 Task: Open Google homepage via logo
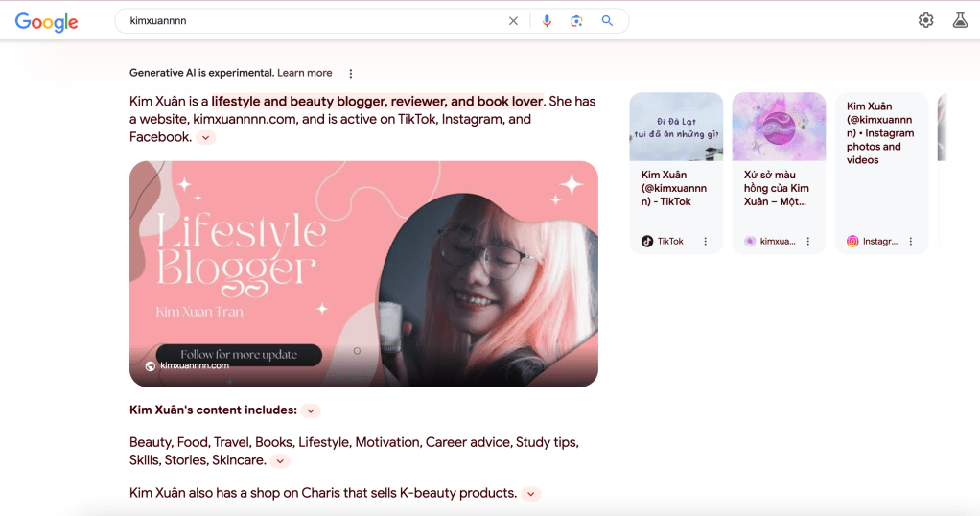pyautogui.click(x=46, y=22)
